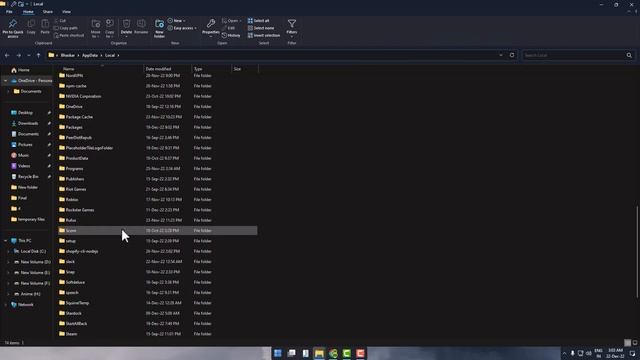Collapse the OneDrive tree node
Viewport: 640px width, 360px height.
[x=6, y=81]
